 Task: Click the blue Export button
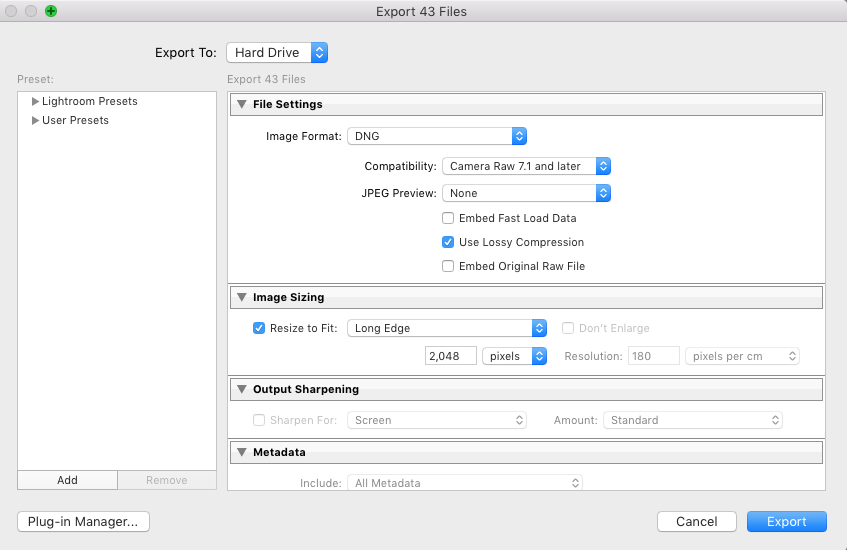786,521
